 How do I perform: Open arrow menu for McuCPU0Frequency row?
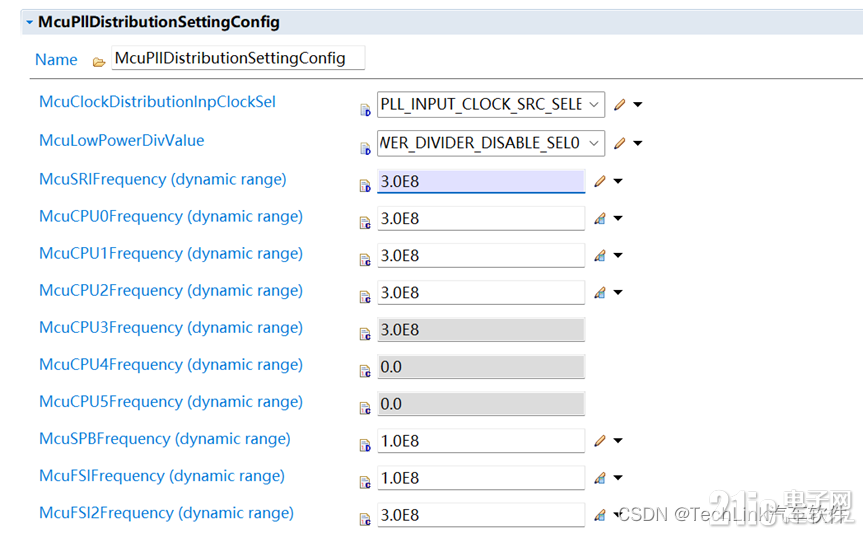coord(618,219)
